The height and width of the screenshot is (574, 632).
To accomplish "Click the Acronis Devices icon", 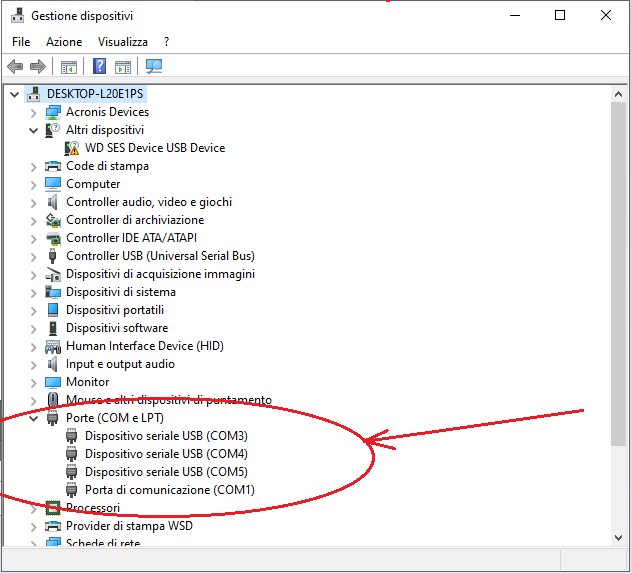I will pyautogui.click(x=53, y=112).
